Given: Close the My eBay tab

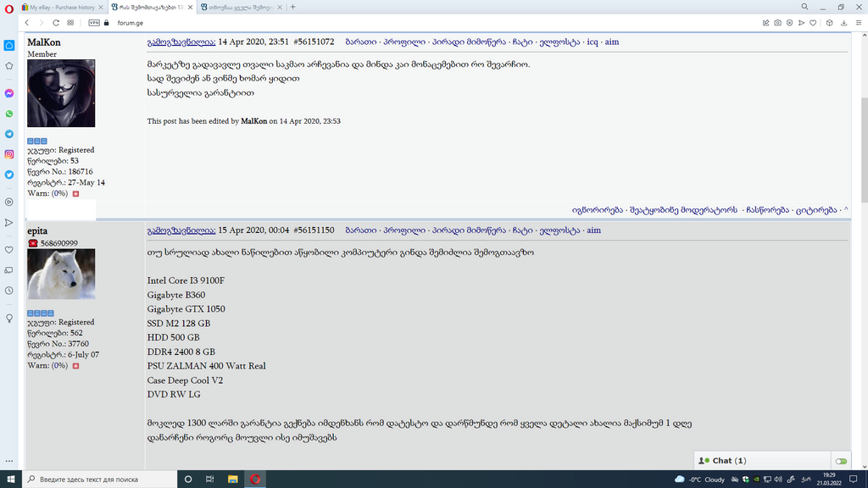Looking at the screenshot, I should pyautogui.click(x=101, y=7).
